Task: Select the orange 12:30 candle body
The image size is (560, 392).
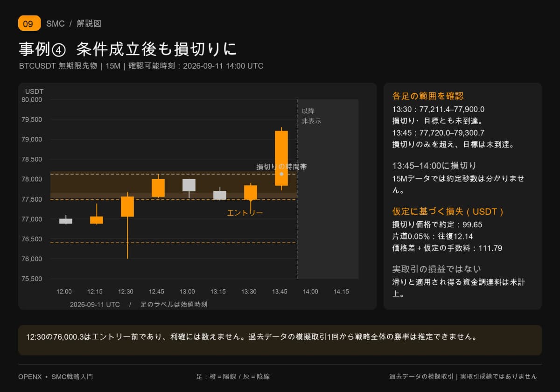Action: point(127,207)
